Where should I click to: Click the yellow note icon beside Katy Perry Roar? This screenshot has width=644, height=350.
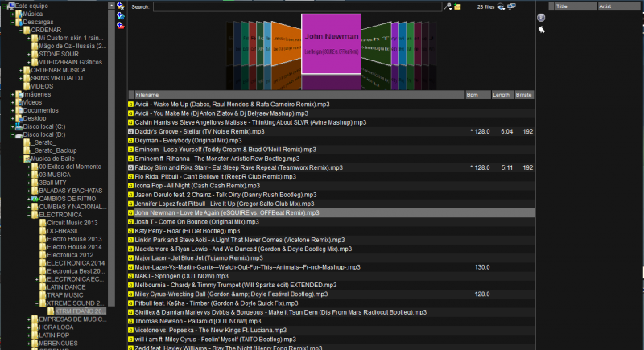[130, 231]
